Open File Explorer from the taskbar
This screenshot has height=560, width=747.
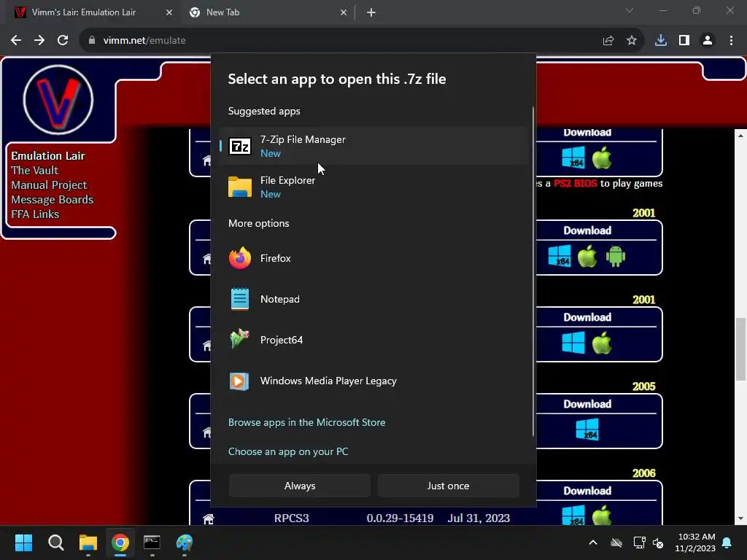(88, 542)
